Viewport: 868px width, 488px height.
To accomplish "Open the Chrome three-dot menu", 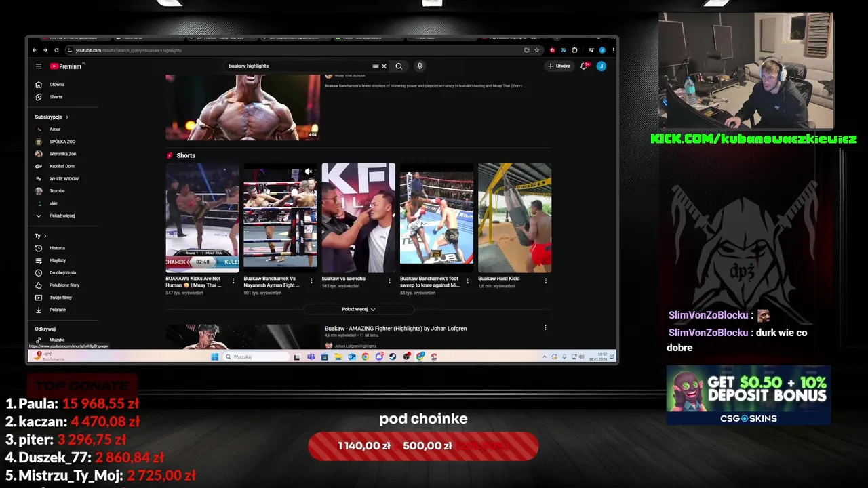I will point(612,50).
